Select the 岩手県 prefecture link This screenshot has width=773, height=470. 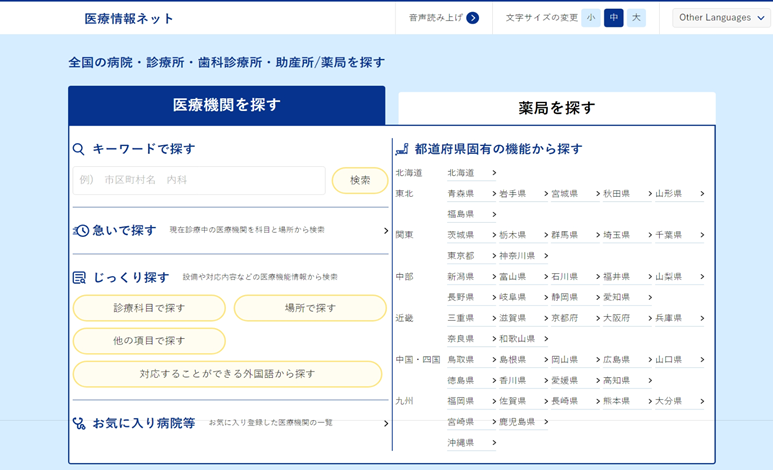click(x=524, y=193)
